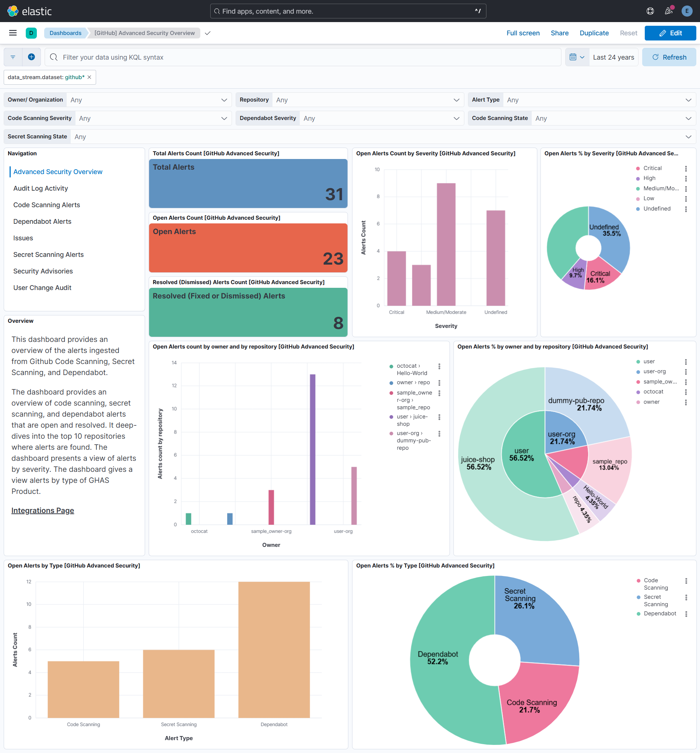The height and width of the screenshot is (753, 700).
Task: Open the main navigation hamburger menu
Action: pos(13,33)
